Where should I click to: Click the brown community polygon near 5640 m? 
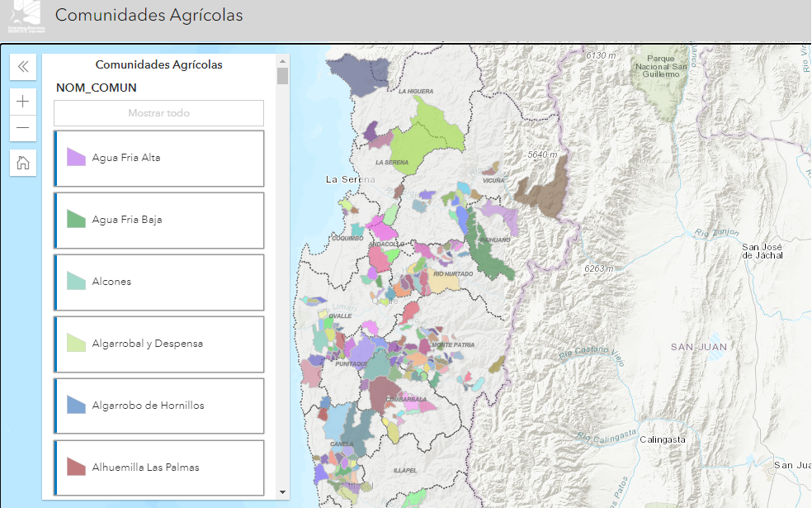tap(545, 188)
